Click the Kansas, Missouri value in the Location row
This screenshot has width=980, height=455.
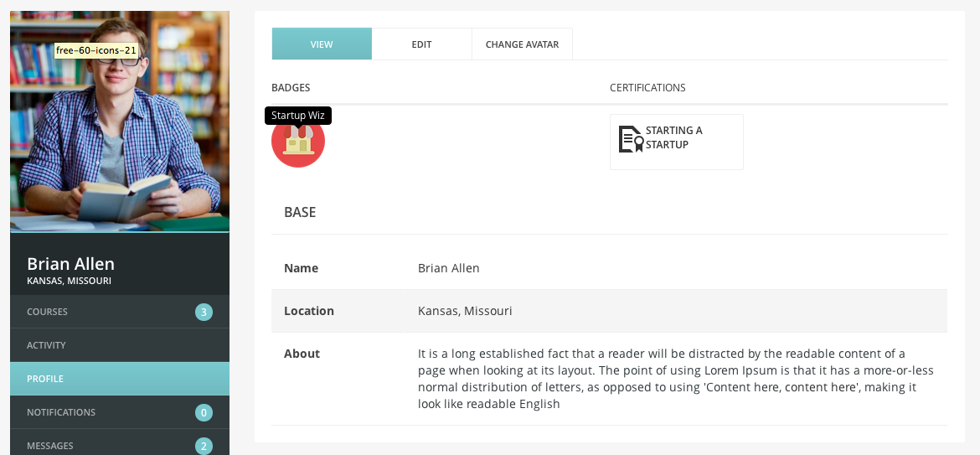point(465,311)
